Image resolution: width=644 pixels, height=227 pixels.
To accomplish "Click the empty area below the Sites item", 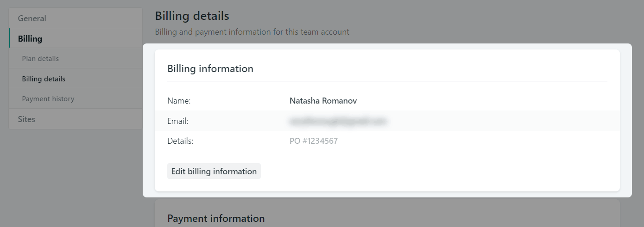I will click(75, 176).
